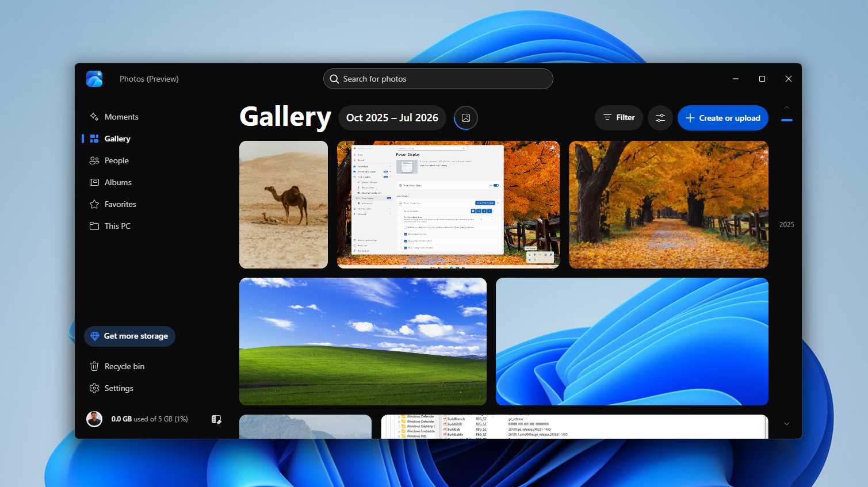The image size is (868, 487).
Task: Click the Gallery page heading
Action: click(x=285, y=117)
